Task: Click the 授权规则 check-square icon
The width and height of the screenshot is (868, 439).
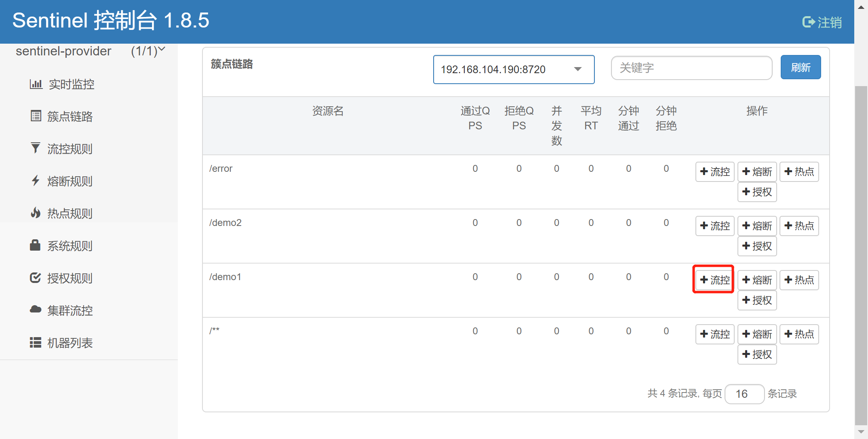Action: pyautogui.click(x=36, y=278)
